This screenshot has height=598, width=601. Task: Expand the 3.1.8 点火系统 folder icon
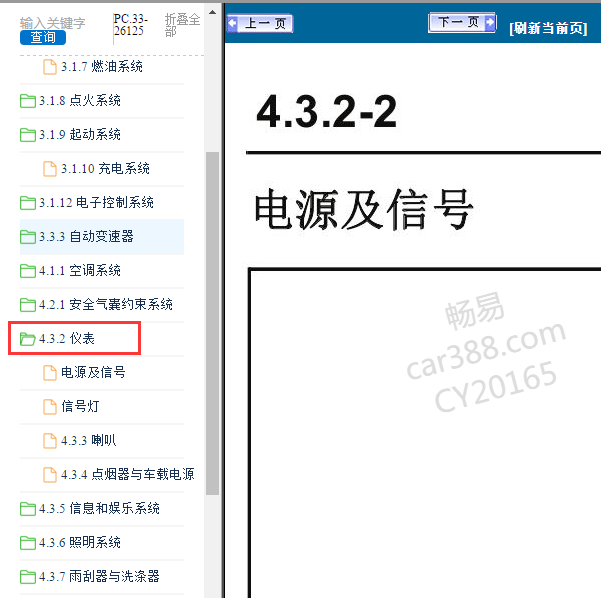tap(28, 101)
